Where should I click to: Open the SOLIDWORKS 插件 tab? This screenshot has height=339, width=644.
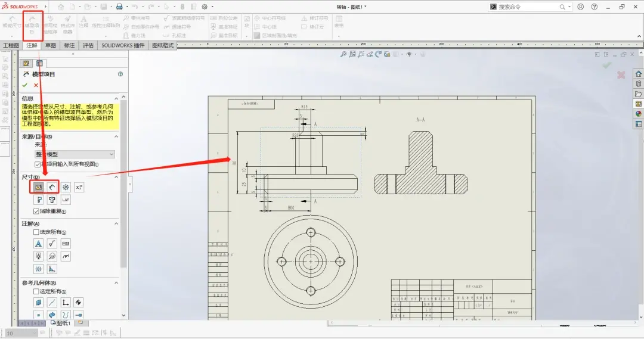123,45
